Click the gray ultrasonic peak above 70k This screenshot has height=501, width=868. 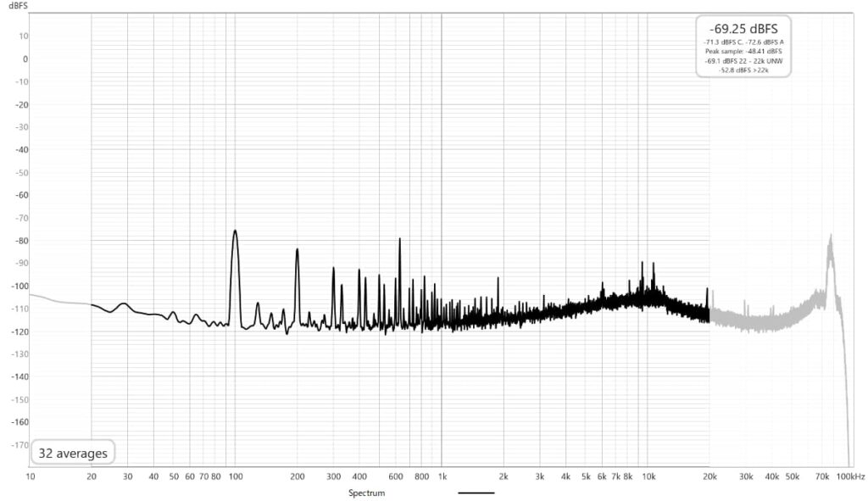[x=831, y=239]
